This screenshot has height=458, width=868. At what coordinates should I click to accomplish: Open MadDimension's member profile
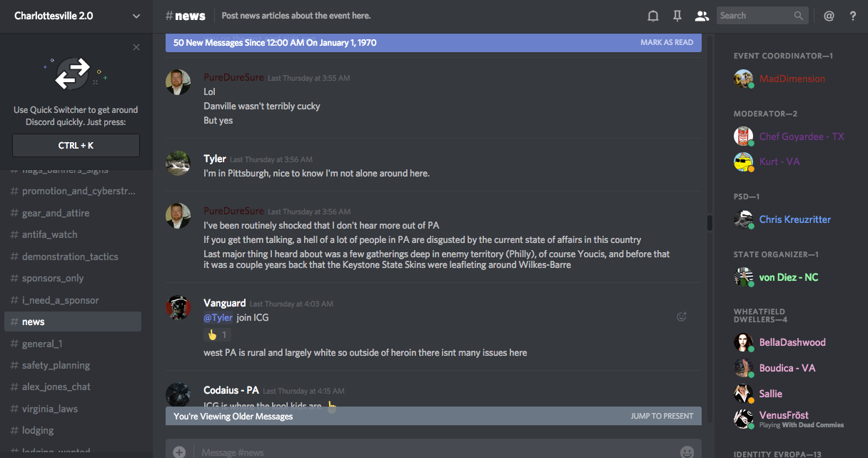pos(792,79)
